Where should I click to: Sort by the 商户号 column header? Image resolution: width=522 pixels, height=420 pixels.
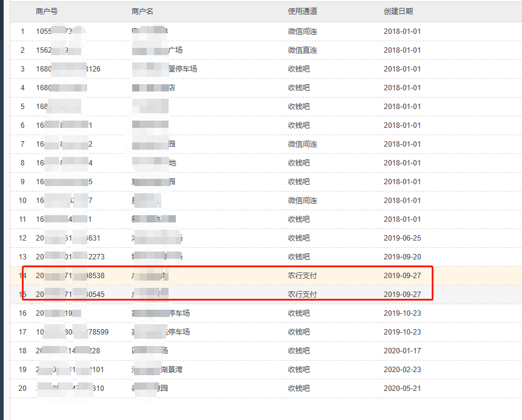(47, 12)
